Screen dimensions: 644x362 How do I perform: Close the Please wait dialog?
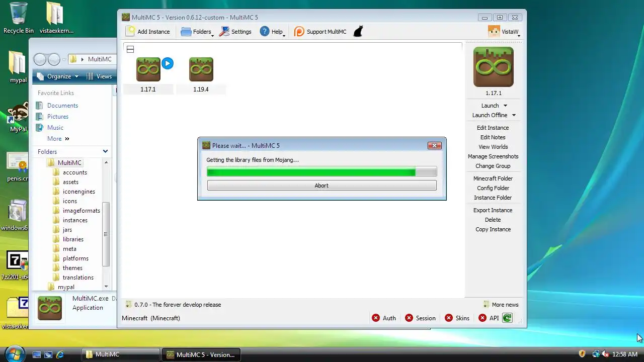point(434,145)
